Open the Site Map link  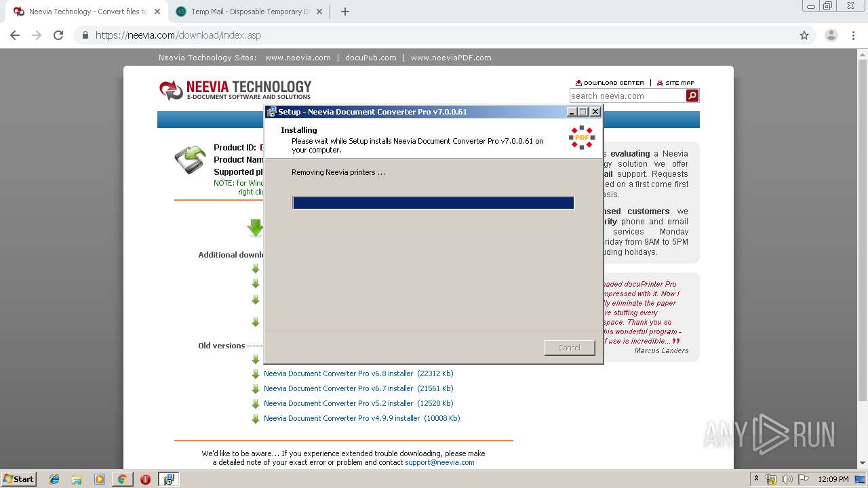[675, 83]
